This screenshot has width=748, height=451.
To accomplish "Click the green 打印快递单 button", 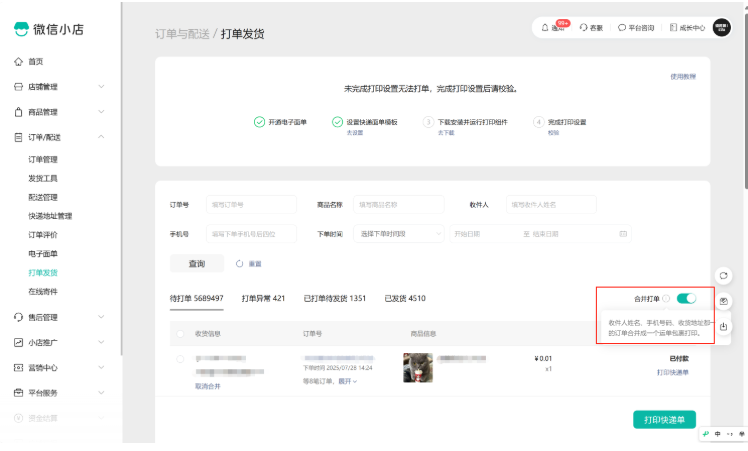I will [x=664, y=419].
